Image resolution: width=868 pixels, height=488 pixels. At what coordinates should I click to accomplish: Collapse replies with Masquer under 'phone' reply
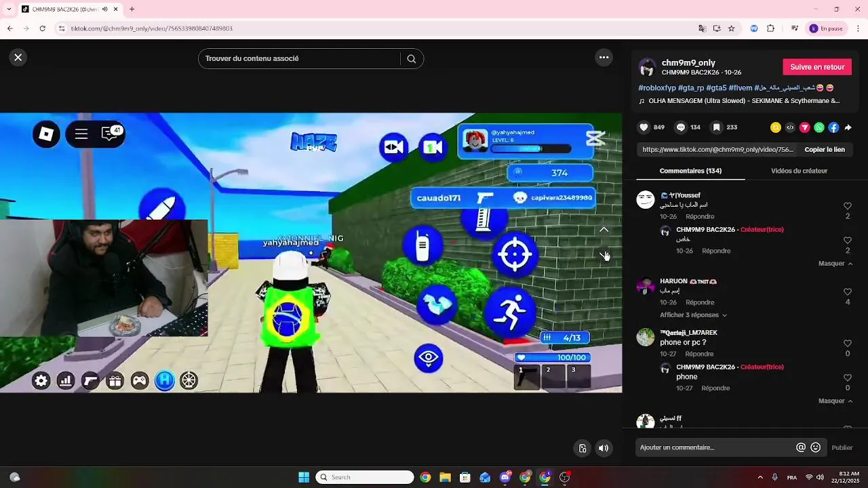tap(835, 401)
